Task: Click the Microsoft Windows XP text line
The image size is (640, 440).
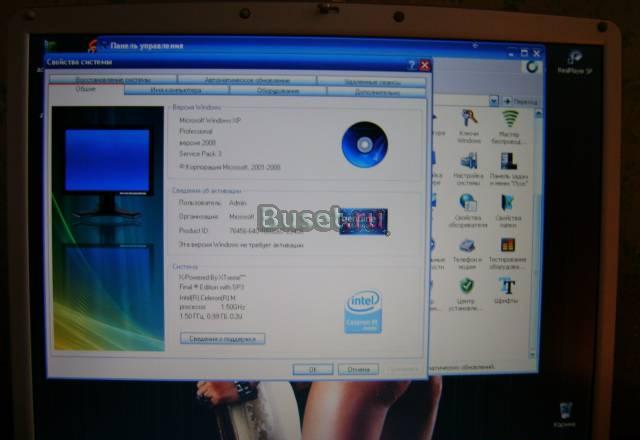Action: click(x=210, y=120)
